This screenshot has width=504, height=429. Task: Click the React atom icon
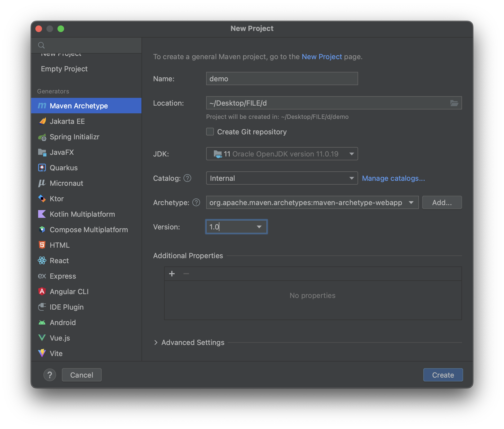pos(42,261)
